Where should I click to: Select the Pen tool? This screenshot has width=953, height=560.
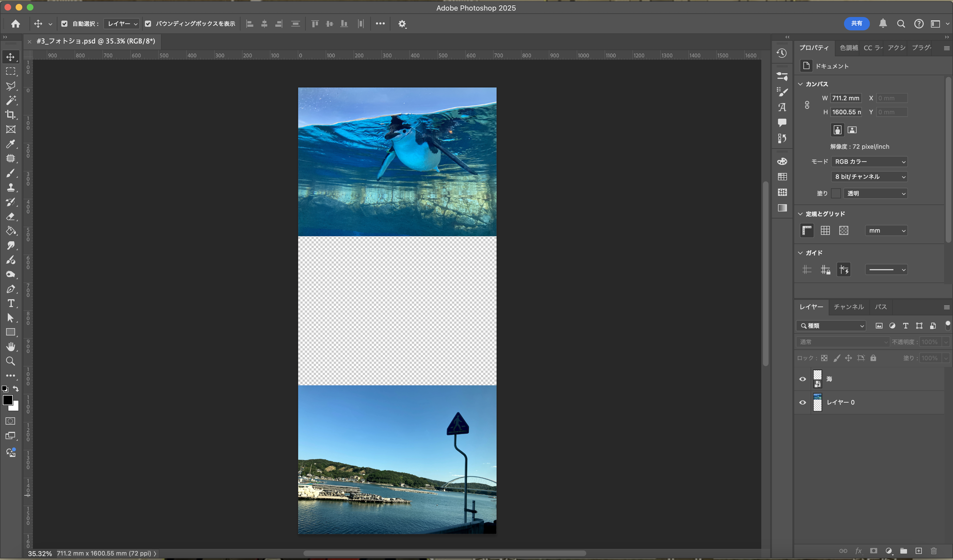(10, 289)
